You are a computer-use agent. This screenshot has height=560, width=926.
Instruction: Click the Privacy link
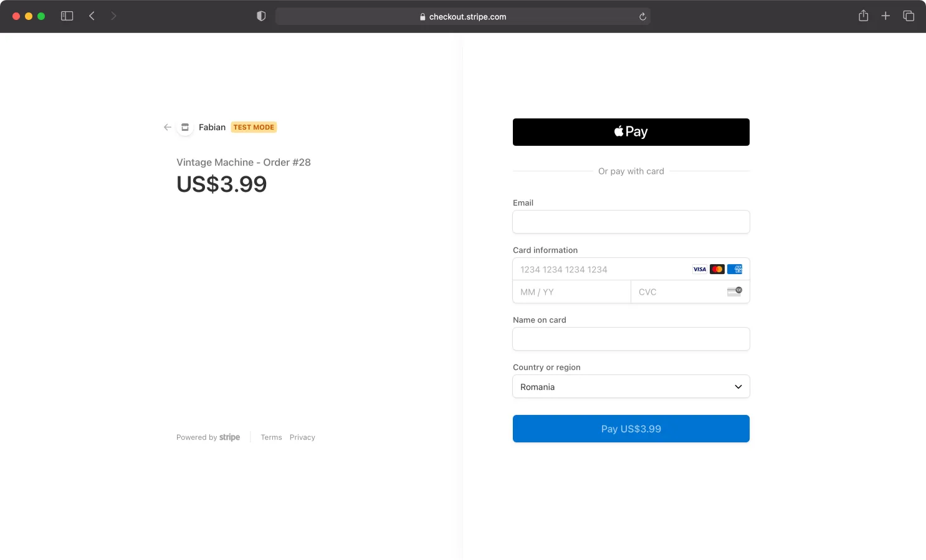point(302,437)
